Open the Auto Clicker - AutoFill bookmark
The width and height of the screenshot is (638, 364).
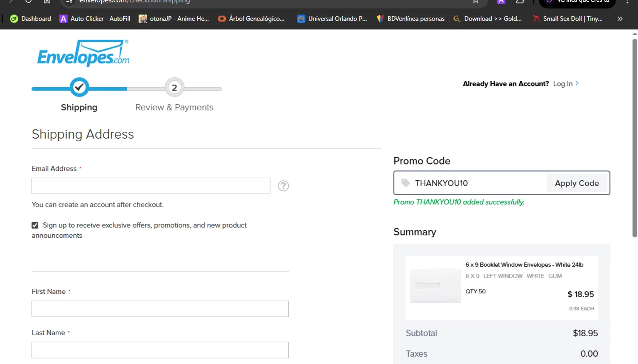click(95, 19)
